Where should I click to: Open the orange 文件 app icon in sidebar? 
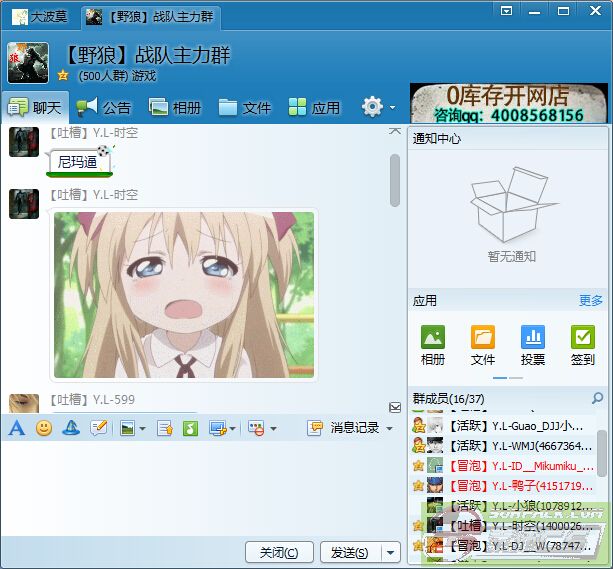click(x=483, y=337)
